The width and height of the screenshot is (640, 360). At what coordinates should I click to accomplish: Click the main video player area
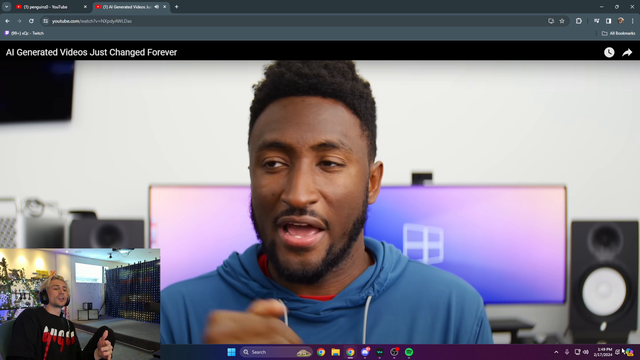click(320, 202)
